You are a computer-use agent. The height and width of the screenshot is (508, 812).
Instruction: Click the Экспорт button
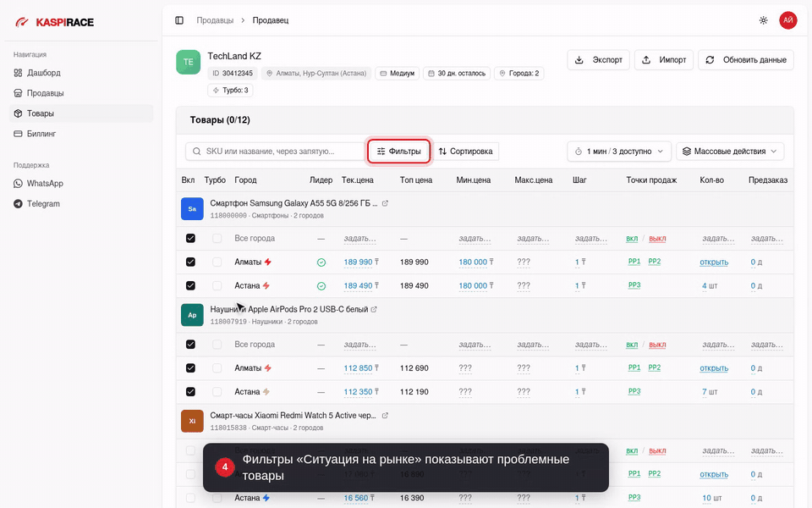(598, 59)
